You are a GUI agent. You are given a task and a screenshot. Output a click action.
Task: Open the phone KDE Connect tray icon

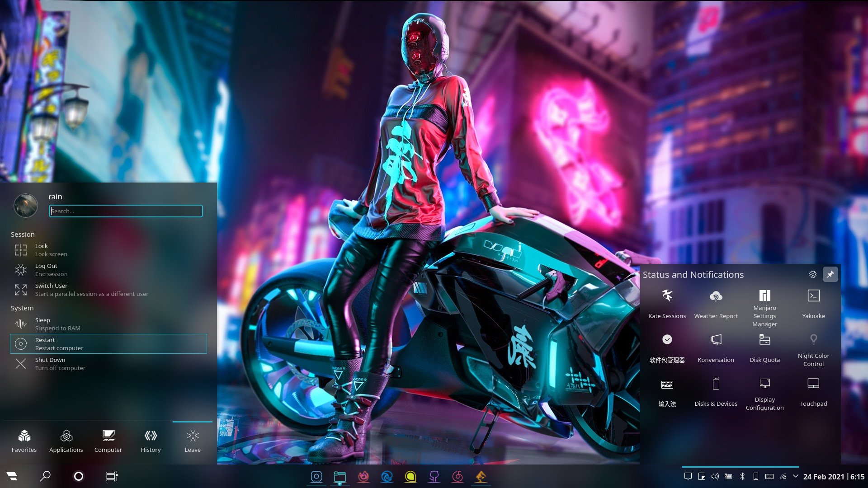[x=756, y=476]
